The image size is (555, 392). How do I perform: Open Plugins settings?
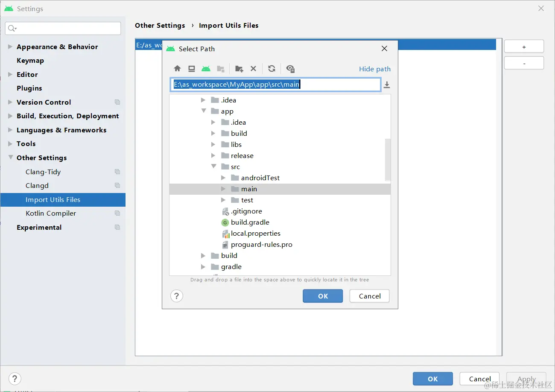click(29, 88)
